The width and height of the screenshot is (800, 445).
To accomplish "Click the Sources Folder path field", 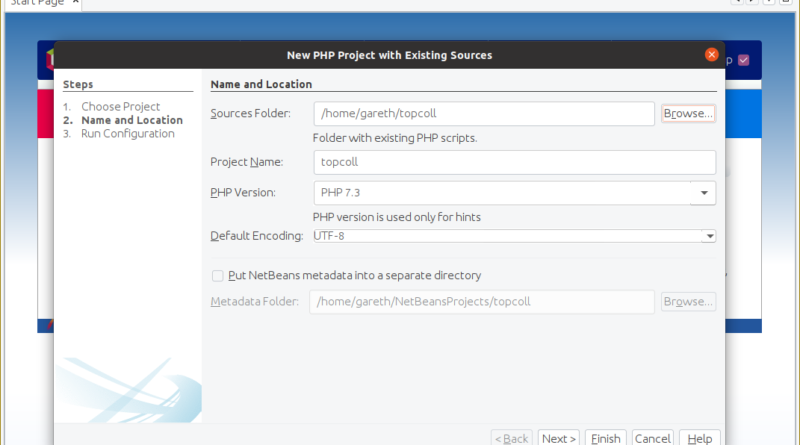I will 484,113.
